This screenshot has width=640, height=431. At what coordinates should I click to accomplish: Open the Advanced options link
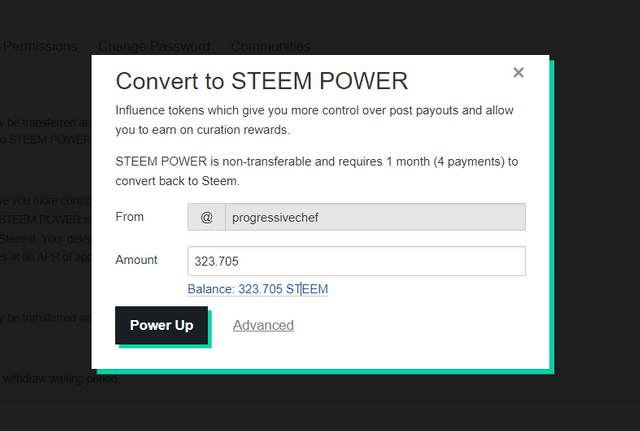coord(263,325)
